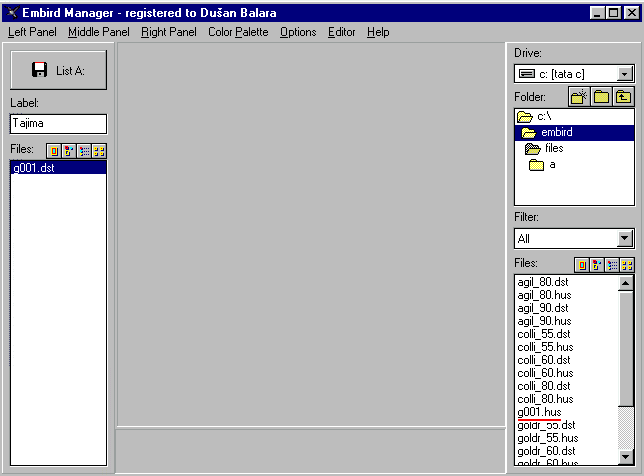Click right panel dotted list view icon
644x476 pixels.
click(612, 265)
